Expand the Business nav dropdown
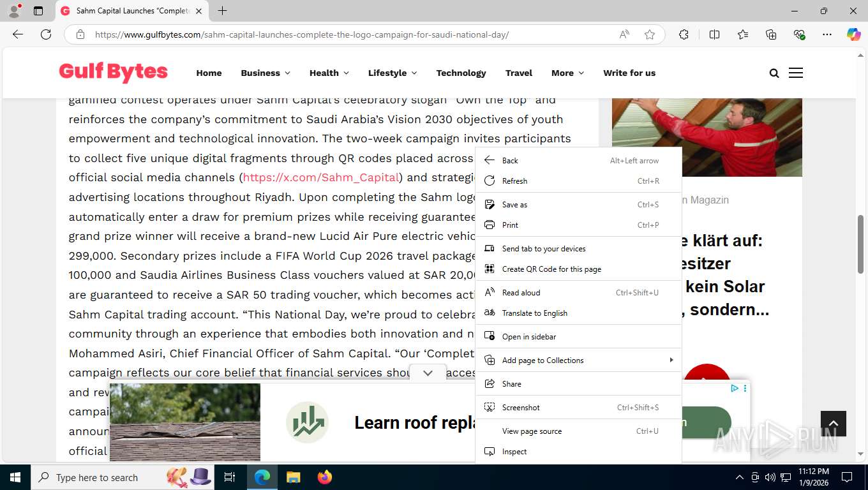The width and height of the screenshot is (868, 490). [x=266, y=73]
